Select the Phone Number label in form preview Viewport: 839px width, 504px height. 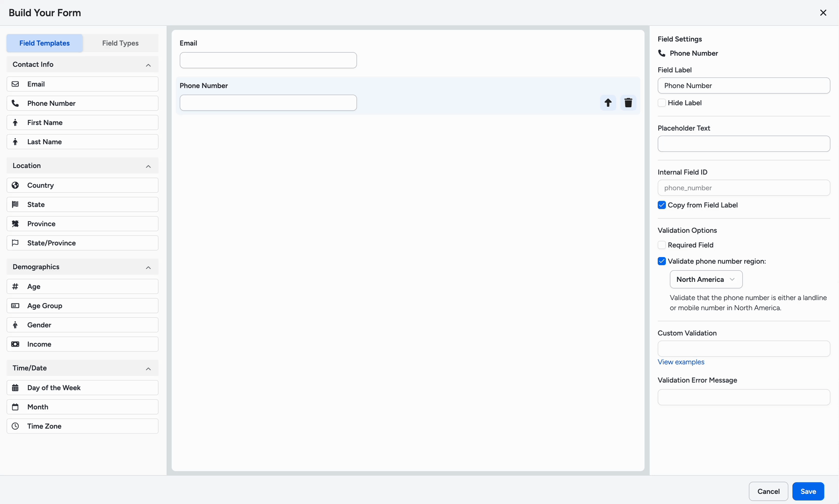tap(204, 86)
